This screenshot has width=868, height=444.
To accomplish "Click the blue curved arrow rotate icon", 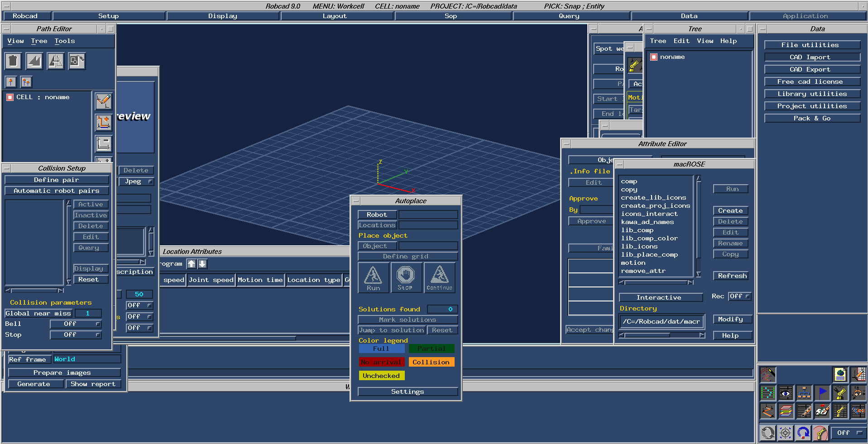I will (803, 433).
